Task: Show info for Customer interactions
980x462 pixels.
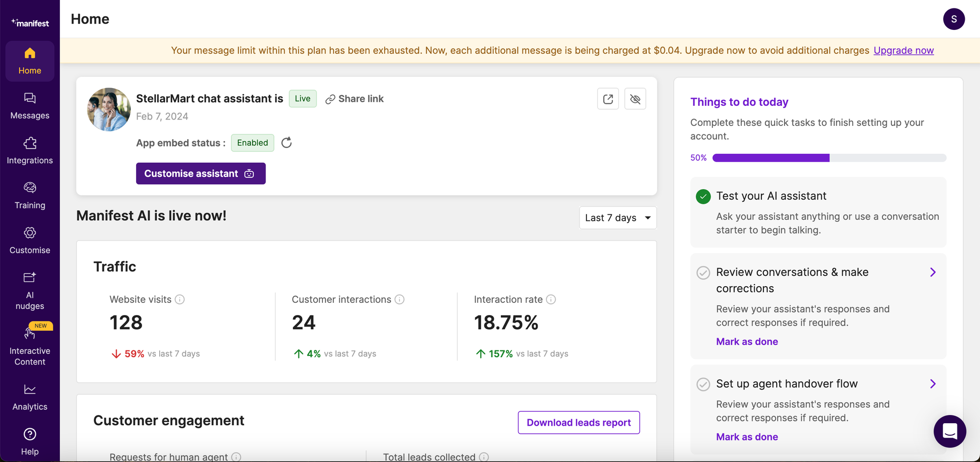Action: pyautogui.click(x=400, y=299)
